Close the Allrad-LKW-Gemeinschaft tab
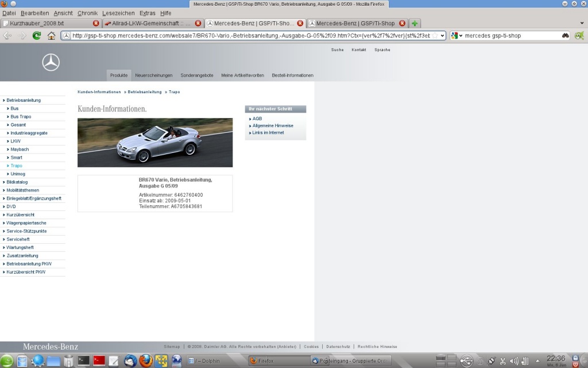This screenshot has height=368, width=588. click(198, 23)
